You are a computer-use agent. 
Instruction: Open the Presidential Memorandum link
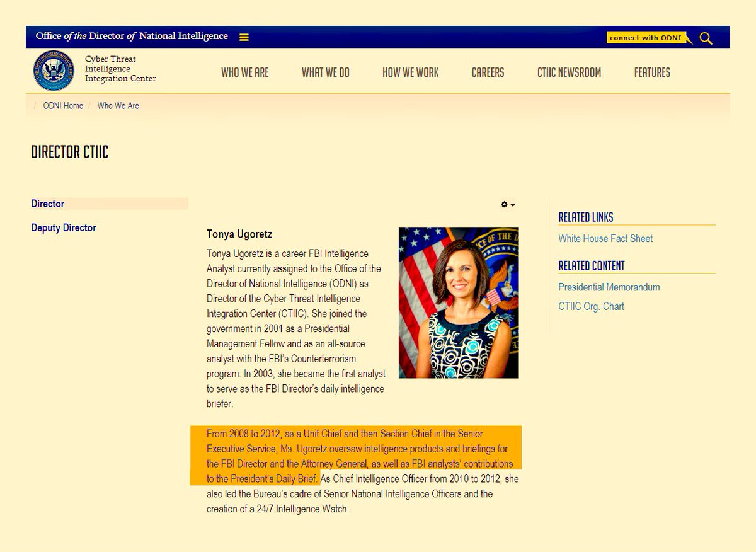tap(609, 287)
